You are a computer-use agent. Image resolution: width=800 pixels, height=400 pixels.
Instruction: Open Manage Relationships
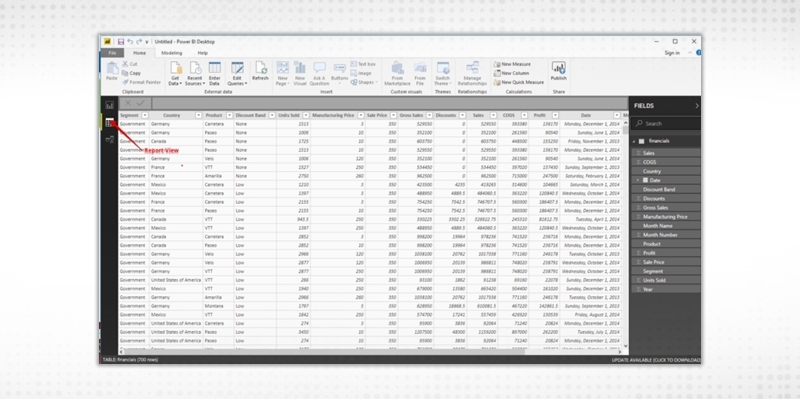tap(472, 73)
